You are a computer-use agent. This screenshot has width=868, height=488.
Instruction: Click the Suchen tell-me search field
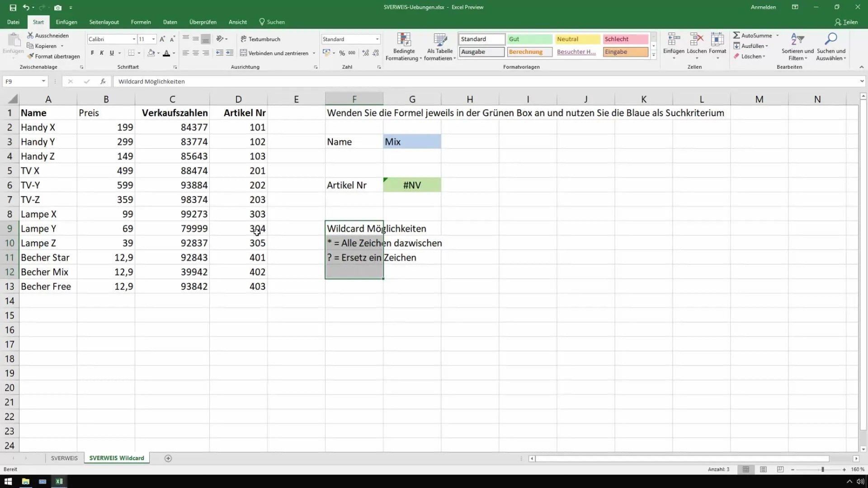tap(272, 22)
